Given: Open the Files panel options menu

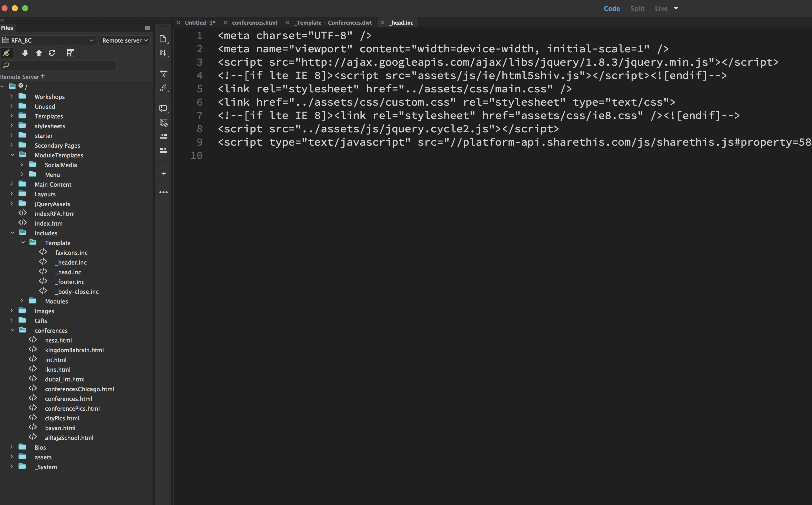Looking at the screenshot, I should pos(148,28).
